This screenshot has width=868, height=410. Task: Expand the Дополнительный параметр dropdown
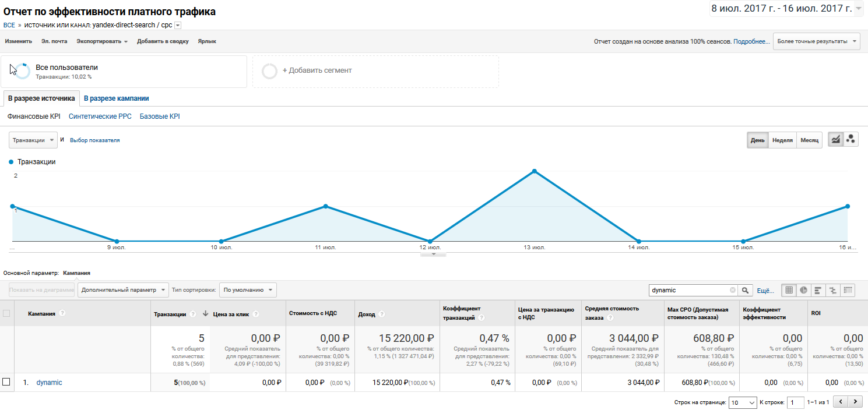click(x=123, y=289)
